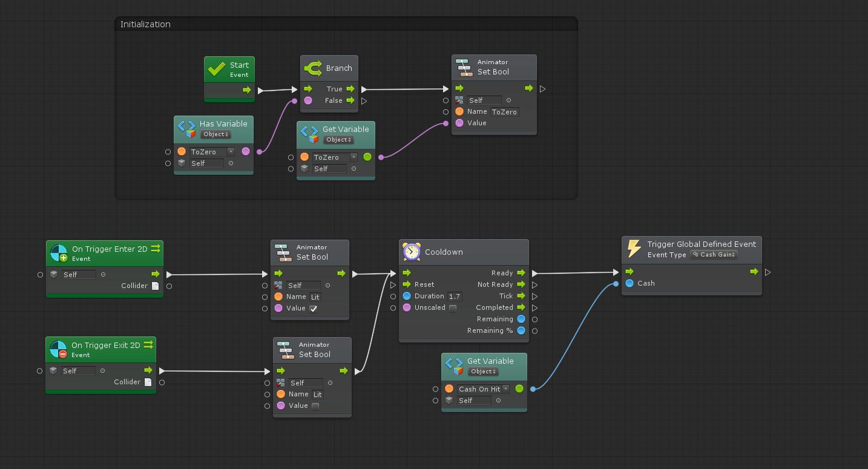
Task: Toggle the Unscaled checkbox in Cooldown
Action: (x=452, y=307)
